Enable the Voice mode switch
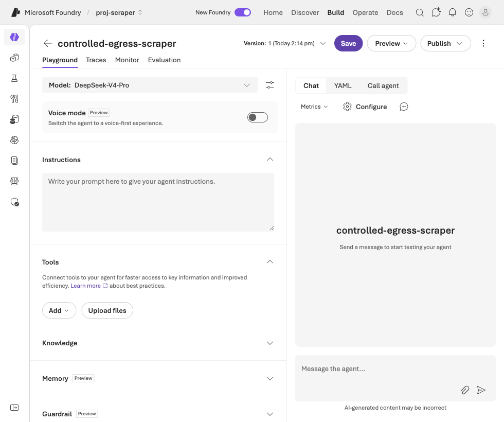 pyautogui.click(x=258, y=117)
